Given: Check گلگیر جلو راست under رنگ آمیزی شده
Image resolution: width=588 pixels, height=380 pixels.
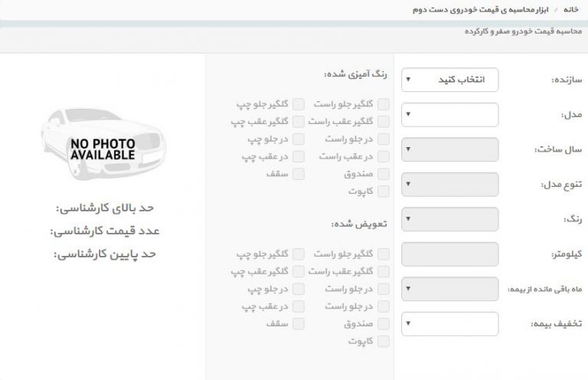Looking at the screenshot, I should pos(383,104).
